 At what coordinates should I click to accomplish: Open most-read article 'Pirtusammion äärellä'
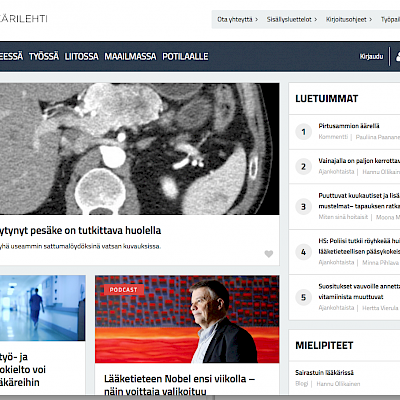[x=349, y=126]
